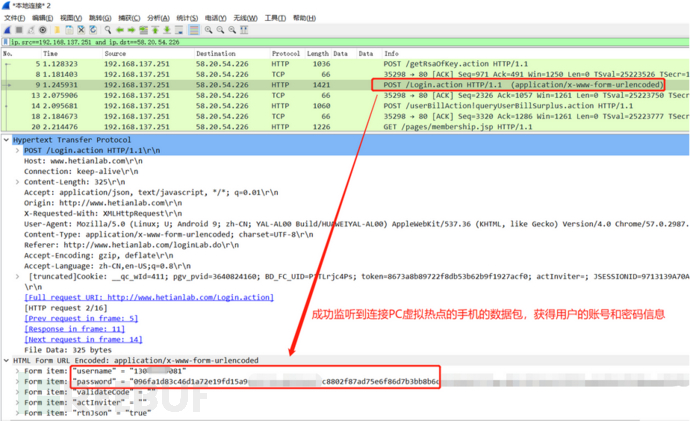The width and height of the screenshot is (690, 421).
Task: Open the capture options icon
Action: pyautogui.click(x=43, y=30)
